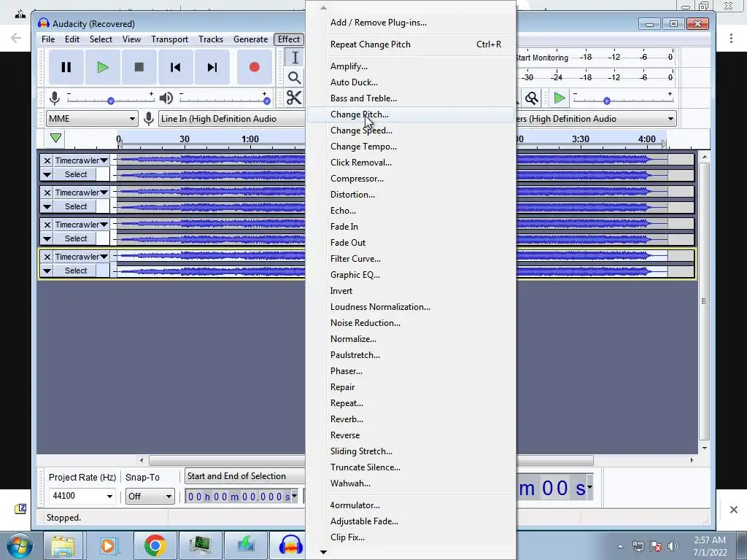Image resolution: width=747 pixels, height=560 pixels.
Task: Open fourth Timecrawler track name dropdown
Action: [x=82, y=257]
